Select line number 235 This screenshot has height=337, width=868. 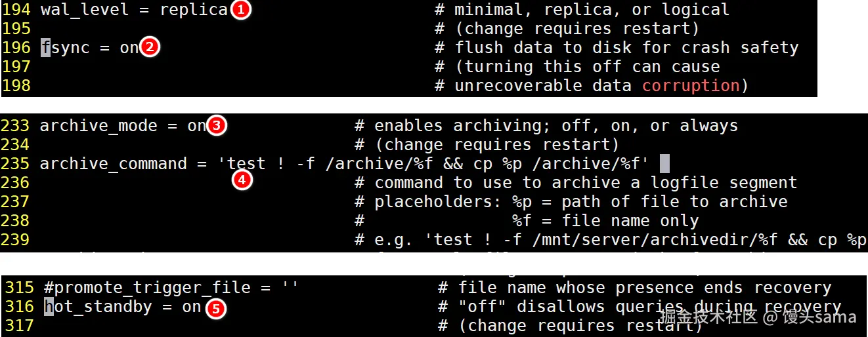point(16,163)
